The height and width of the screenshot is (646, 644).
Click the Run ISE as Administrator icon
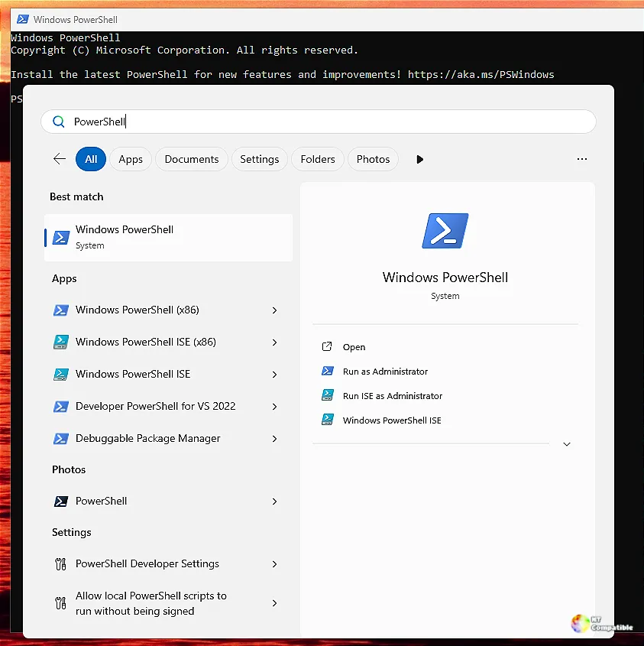[x=328, y=395]
